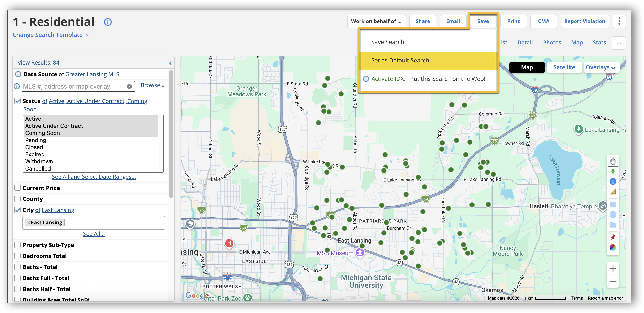
Task: Open the three-dot more options menu
Action: tap(619, 21)
